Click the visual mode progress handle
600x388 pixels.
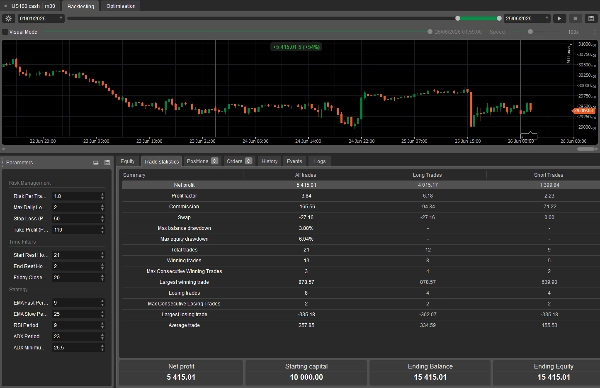click(430, 32)
